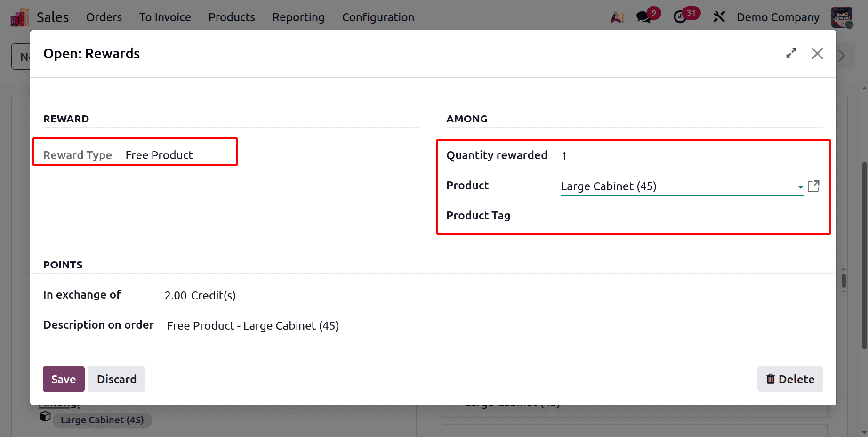Open the Reward Type selector
The image size is (868, 437).
(159, 155)
